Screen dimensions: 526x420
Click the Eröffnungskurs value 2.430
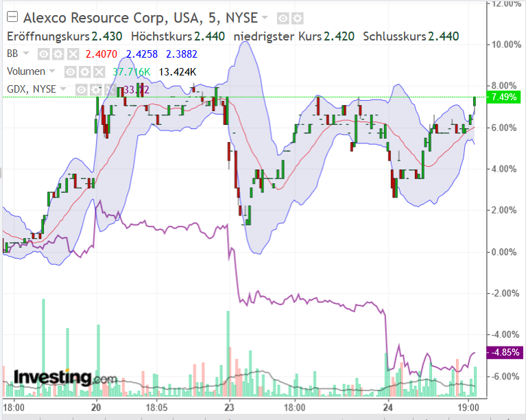pyautogui.click(x=107, y=36)
